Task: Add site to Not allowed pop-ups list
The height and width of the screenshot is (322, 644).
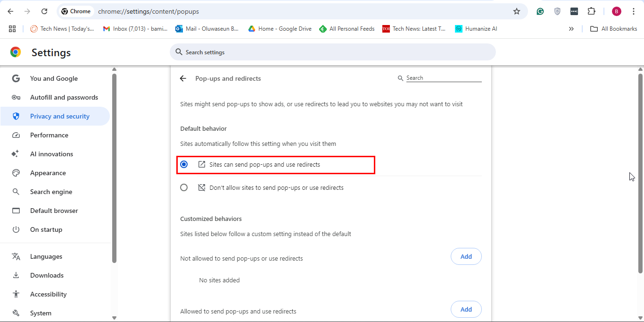Action: click(466, 256)
